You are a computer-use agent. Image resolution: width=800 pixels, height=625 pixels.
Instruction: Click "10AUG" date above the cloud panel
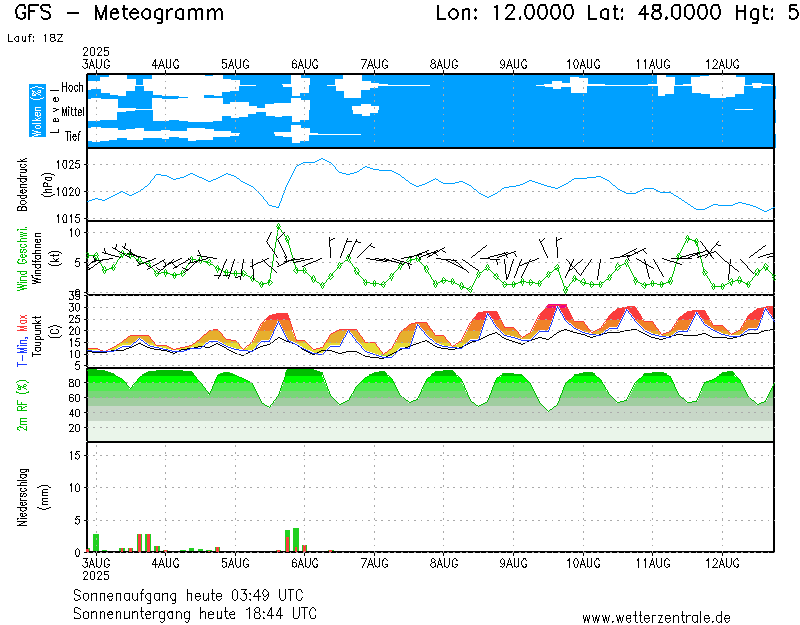pyautogui.click(x=583, y=64)
